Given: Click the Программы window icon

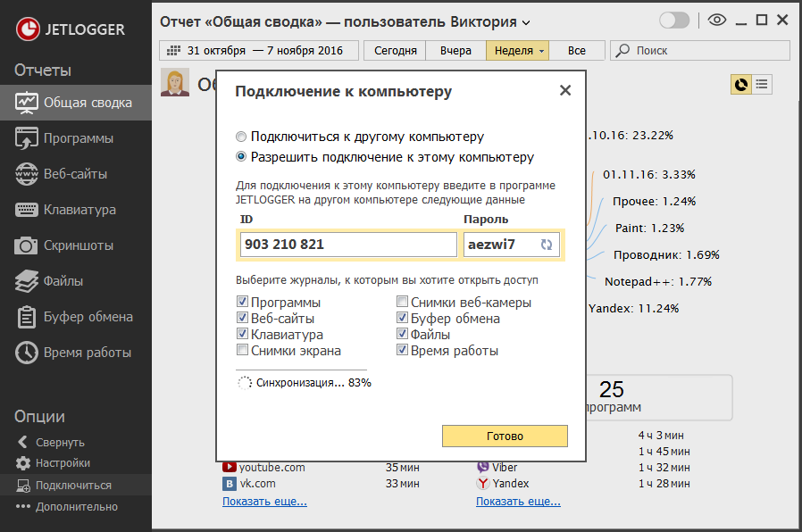Looking at the screenshot, I should pyautogui.click(x=26, y=138).
